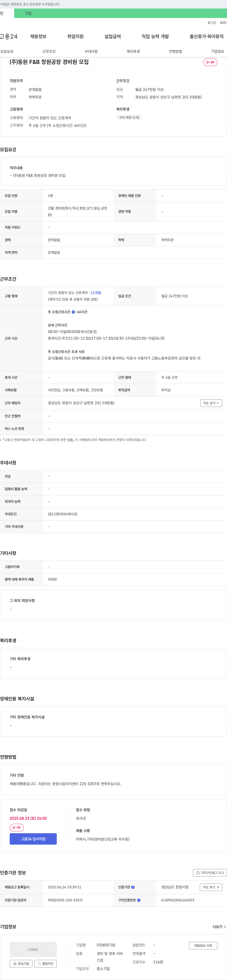Click the 월급 247만원 이상 value in 임금 조건
Viewport: 227px width, 980px height.
(175, 296)
